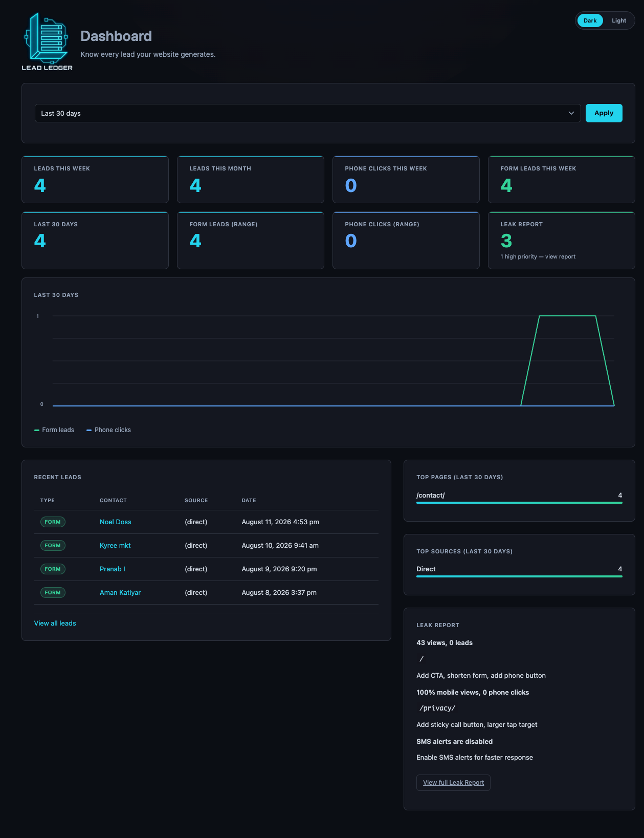
Task: Open contact Noel Doss
Action: [x=116, y=522]
